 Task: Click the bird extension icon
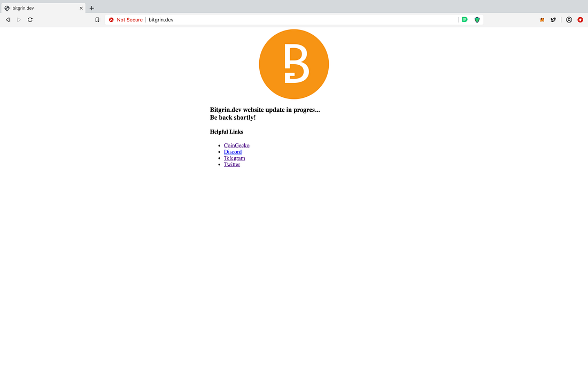[x=553, y=20]
